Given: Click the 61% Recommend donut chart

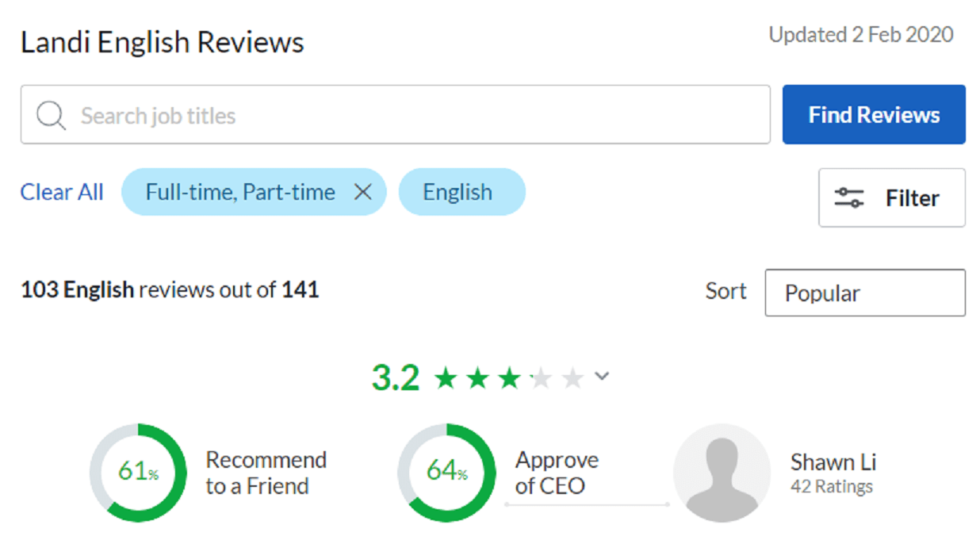Looking at the screenshot, I should tap(138, 472).
